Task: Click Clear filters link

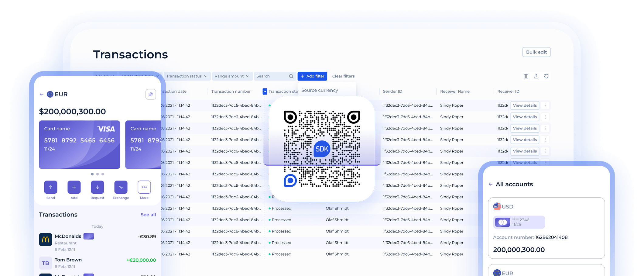Action: click(343, 76)
